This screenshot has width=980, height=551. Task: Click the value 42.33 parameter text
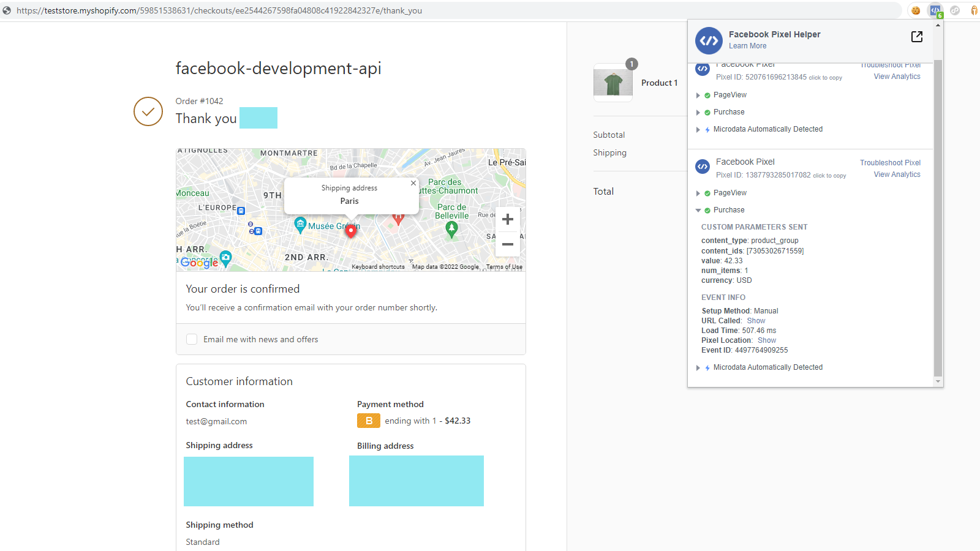coord(722,261)
